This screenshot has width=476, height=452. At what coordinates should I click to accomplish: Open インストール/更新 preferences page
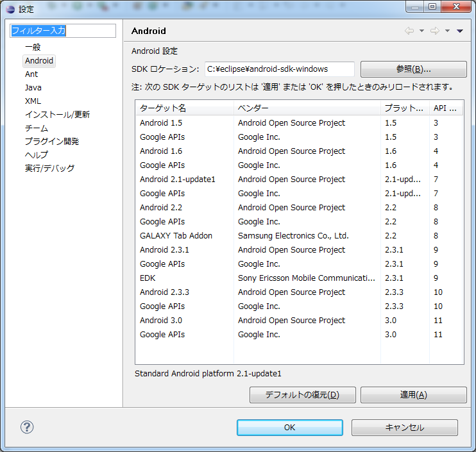click(57, 114)
